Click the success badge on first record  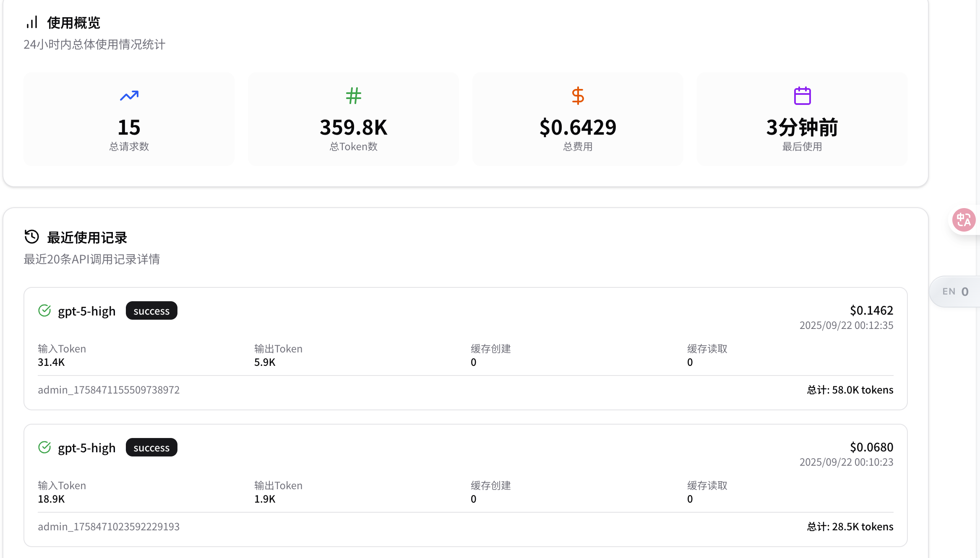pyautogui.click(x=151, y=311)
